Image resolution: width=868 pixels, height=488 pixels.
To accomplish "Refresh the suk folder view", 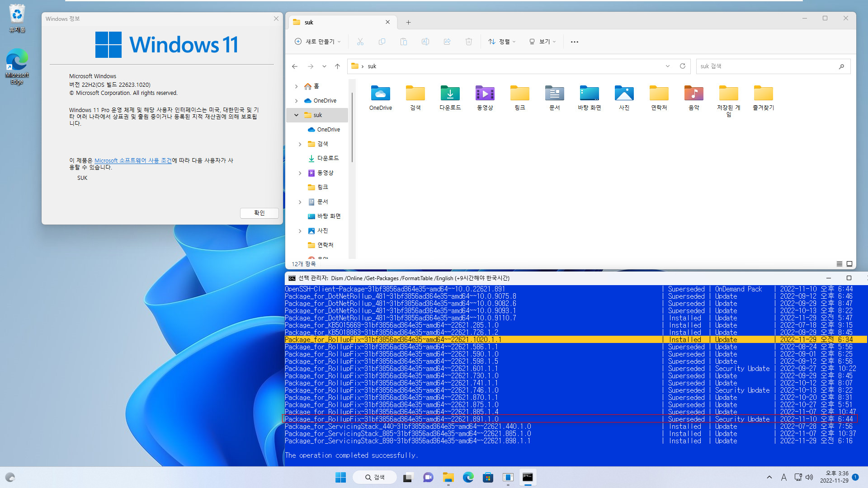I will 683,66.
